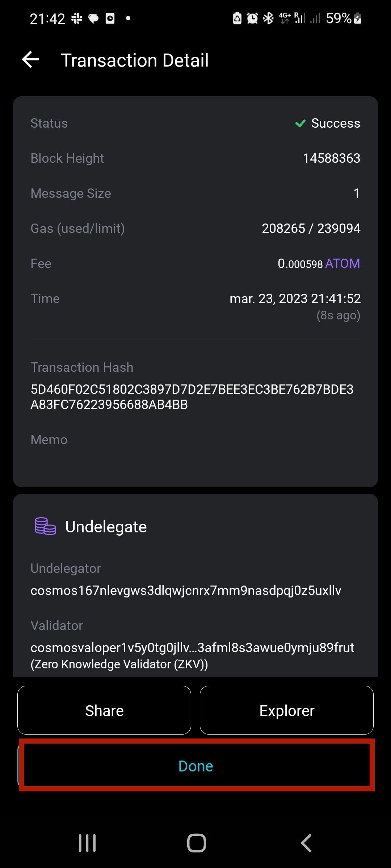The image size is (391, 868).
Task: Tap the battery indicator icon
Action: click(x=358, y=18)
